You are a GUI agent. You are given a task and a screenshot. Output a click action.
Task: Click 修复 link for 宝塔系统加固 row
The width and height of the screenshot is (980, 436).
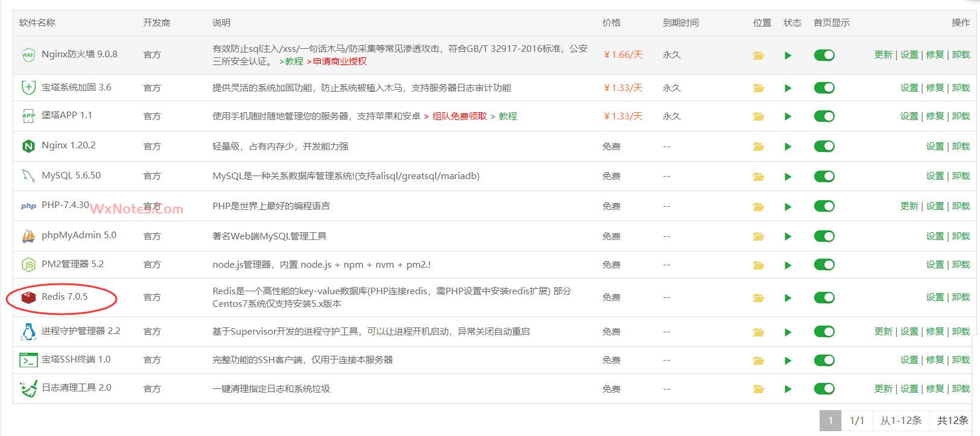[935, 88]
